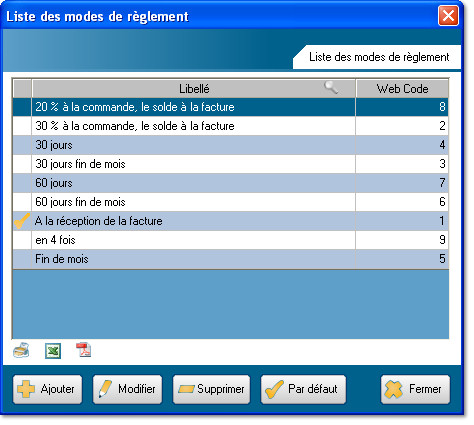Select A la réception de la facture
The width and height of the screenshot is (474, 425).
230,221
